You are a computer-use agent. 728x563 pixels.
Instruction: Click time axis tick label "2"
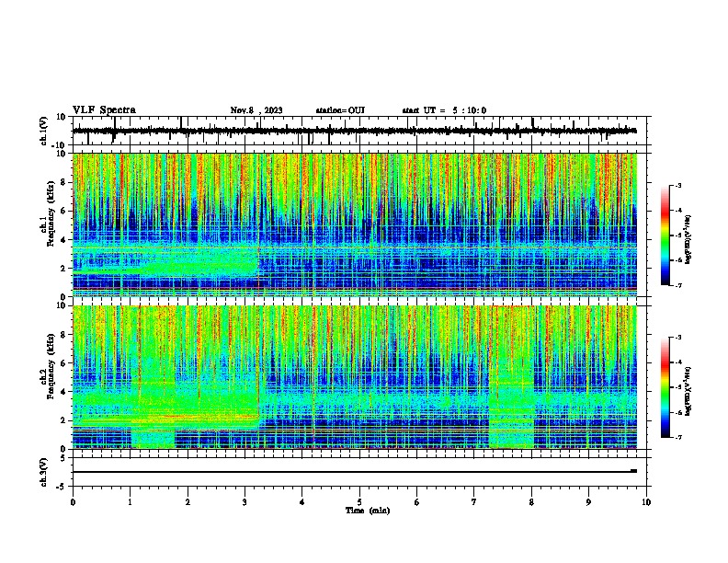(188, 502)
